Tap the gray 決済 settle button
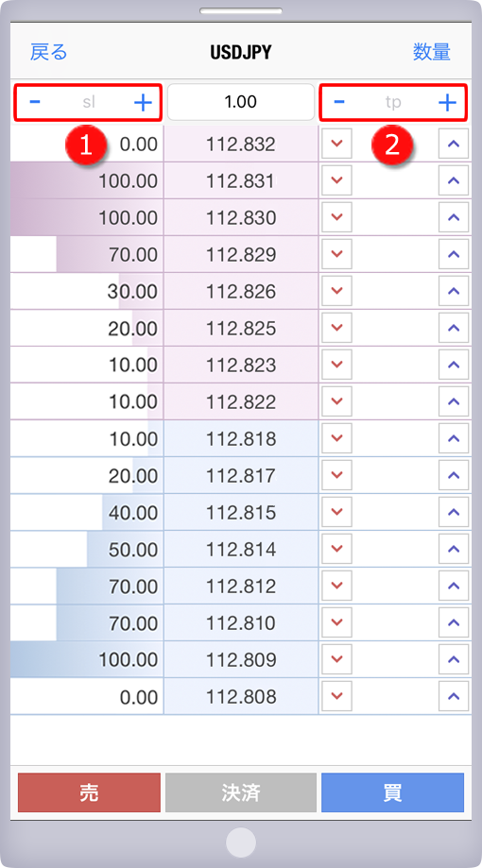 241,792
